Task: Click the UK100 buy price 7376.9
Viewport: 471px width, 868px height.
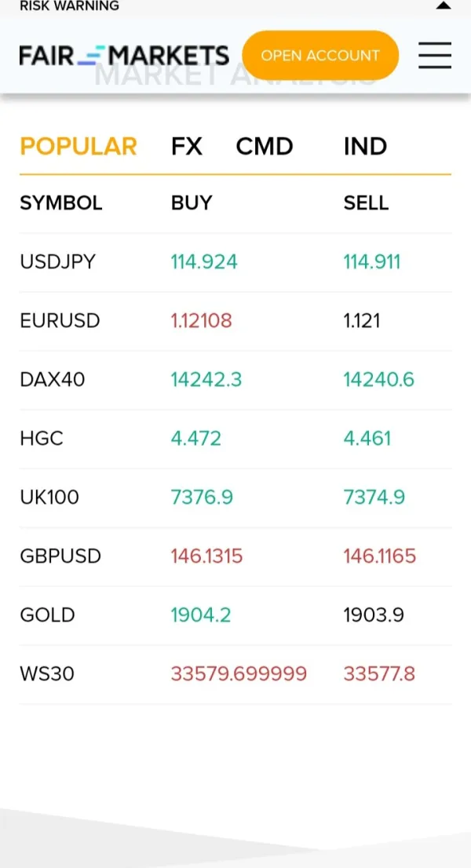Action: tap(202, 498)
